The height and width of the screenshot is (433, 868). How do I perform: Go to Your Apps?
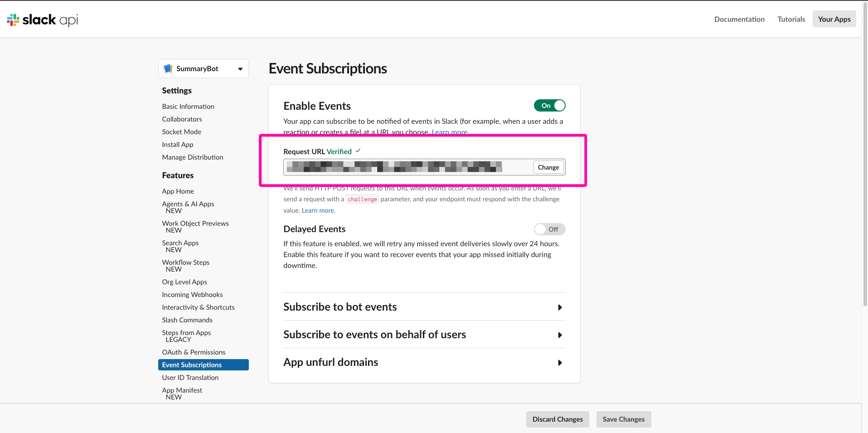[x=834, y=19]
